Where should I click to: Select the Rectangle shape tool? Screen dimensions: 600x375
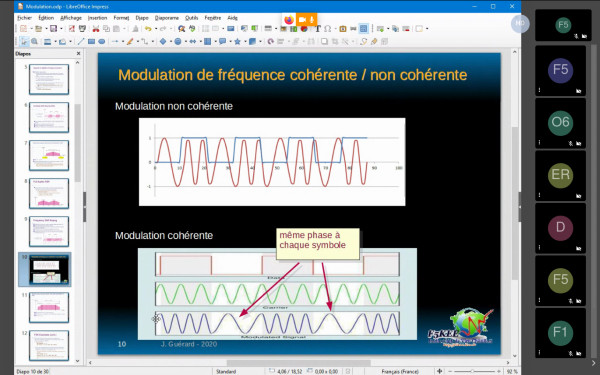pyautogui.click(x=91, y=41)
